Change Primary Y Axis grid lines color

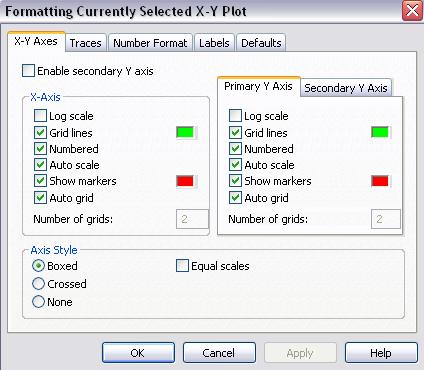(380, 132)
